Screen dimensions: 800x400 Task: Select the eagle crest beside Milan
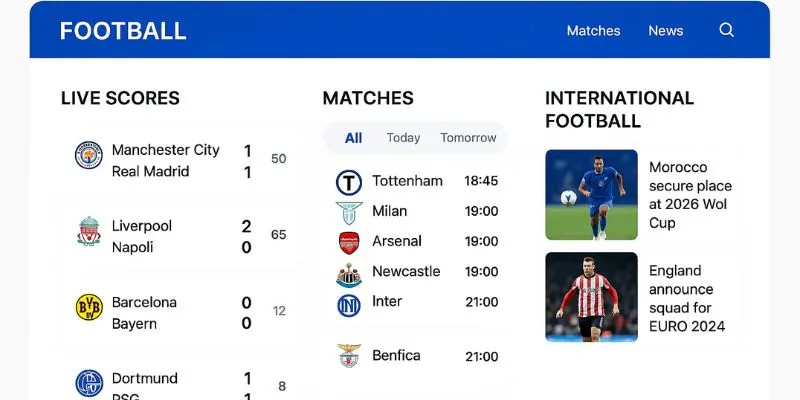[x=349, y=213]
